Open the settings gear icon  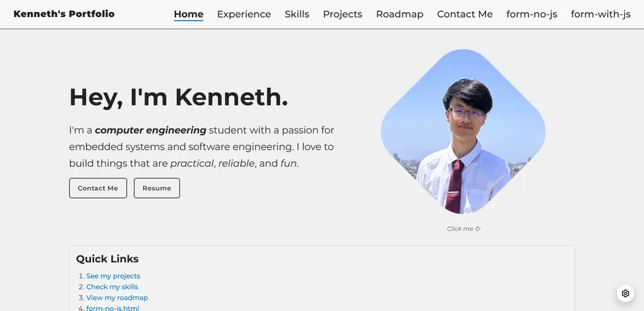point(625,293)
